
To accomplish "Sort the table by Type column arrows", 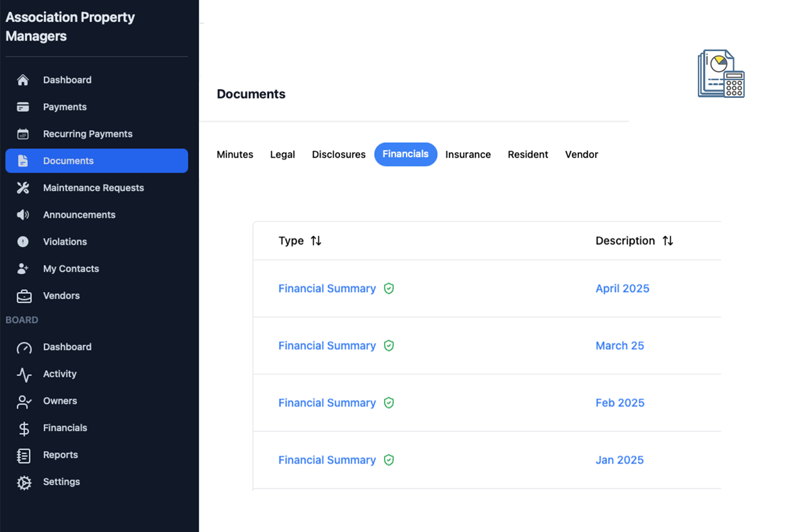I will tap(316, 241).
